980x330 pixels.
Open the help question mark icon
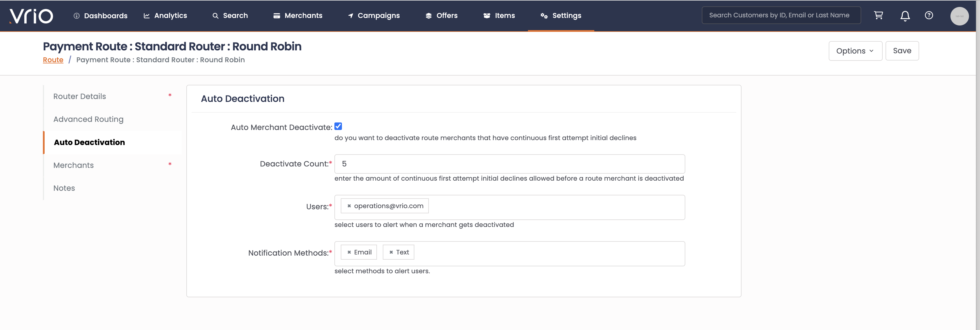(929, 15)
